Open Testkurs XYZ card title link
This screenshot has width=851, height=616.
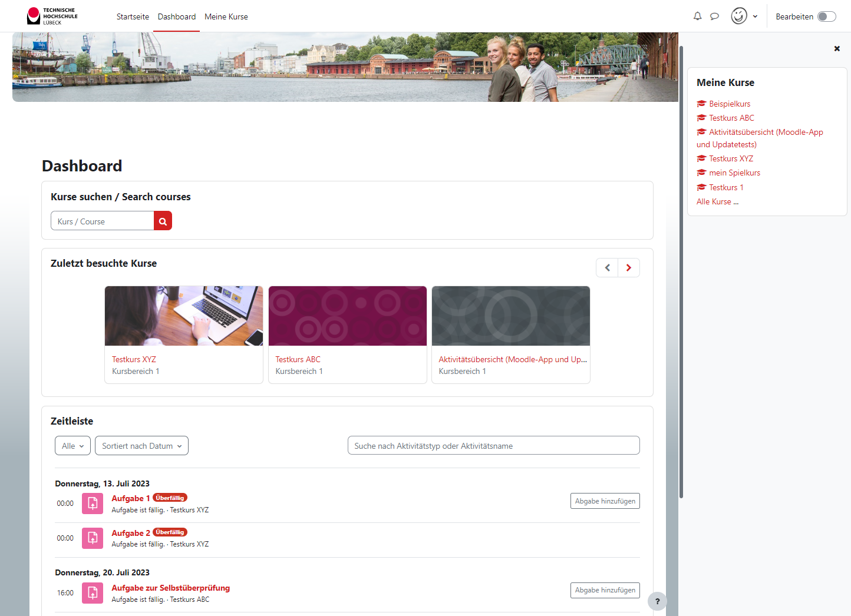tap(134, 359)
